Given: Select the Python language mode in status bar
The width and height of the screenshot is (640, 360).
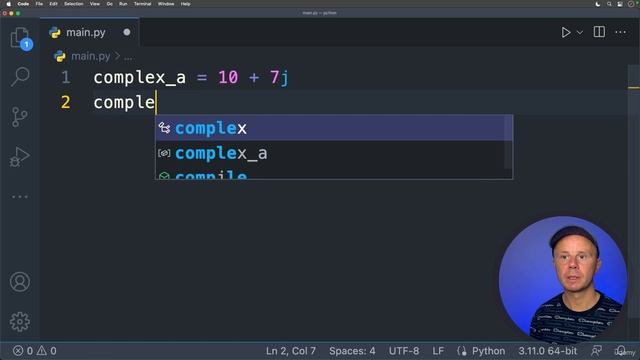Looking at the screenshot, I should (488, 351).
